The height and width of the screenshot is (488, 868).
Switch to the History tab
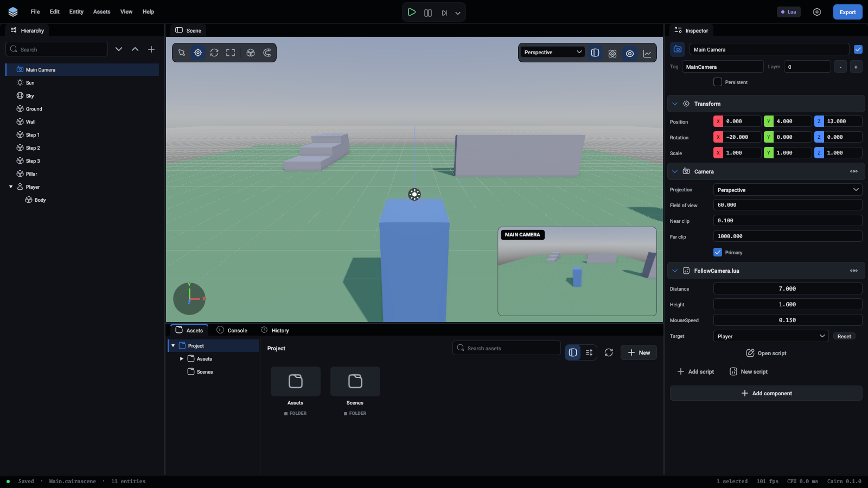[x=275, y=330]
